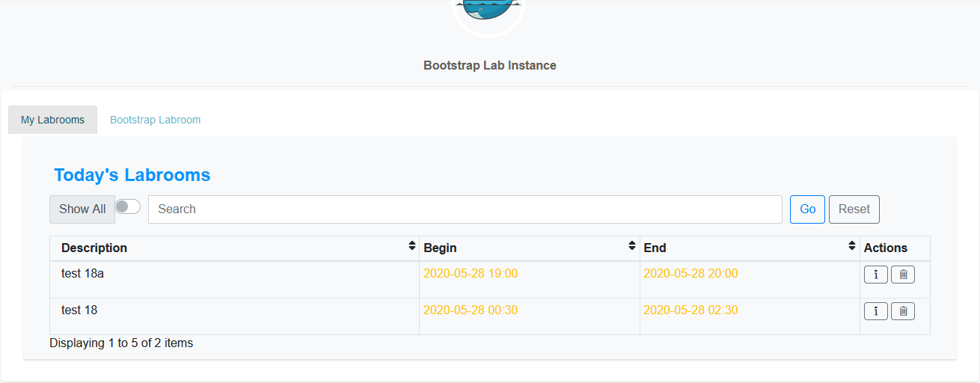Image resolution: width=980 pixels, height=383 pixels.
Task: Click begin time 2020-05-28 19:00
Action: point(471,274)
